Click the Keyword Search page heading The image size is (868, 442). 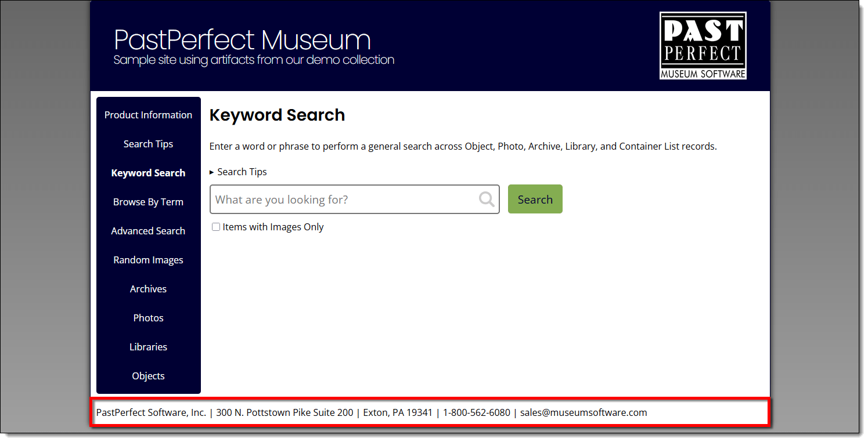pyautogui.click(x=277, y=115)
